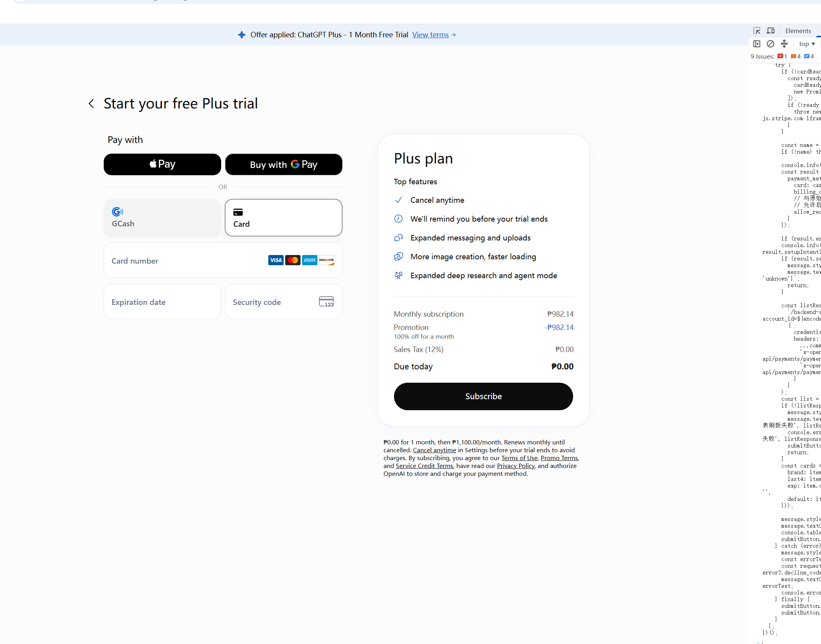Click the bold '₱0.00' due today total
Image resolution: width=821 pixels, height=644 pixels.
pyautogui.click(x=562, y=367)
